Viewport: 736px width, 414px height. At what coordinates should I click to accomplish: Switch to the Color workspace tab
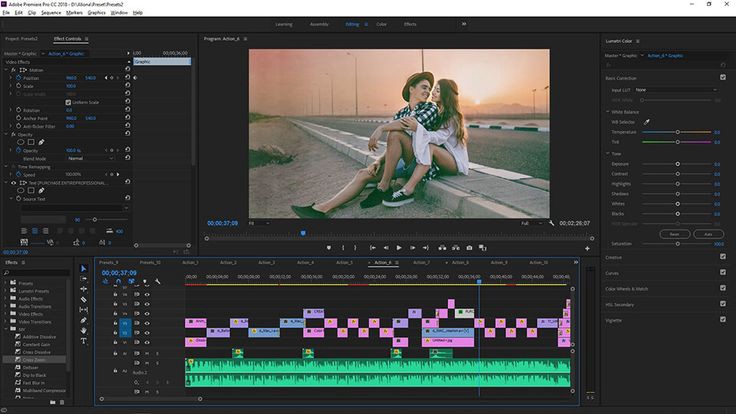click(x=381, y=23)
